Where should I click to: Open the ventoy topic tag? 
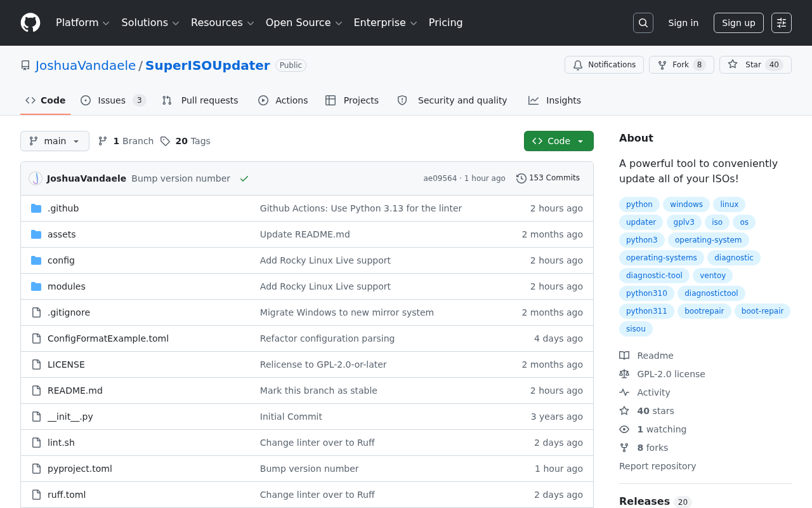(712, 276)
